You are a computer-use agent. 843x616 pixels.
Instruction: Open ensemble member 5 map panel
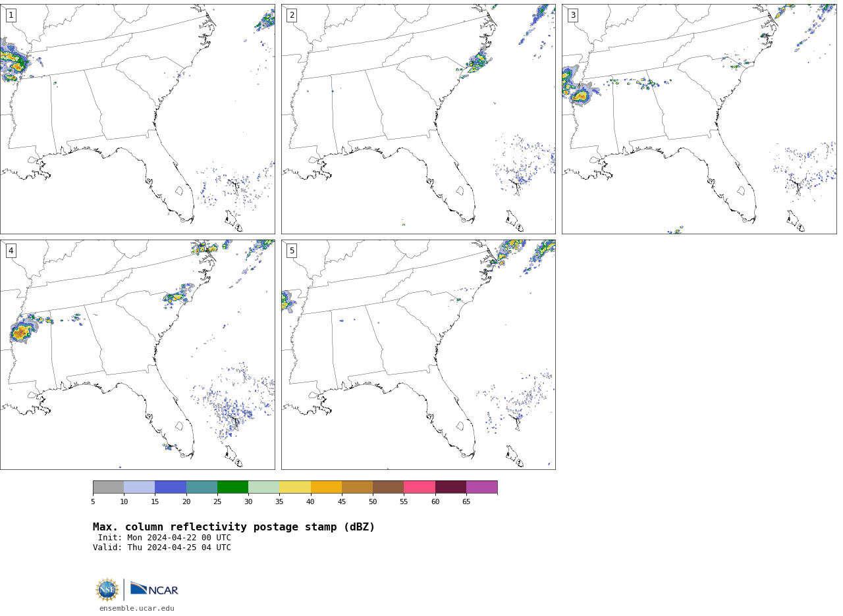point(418,355)
